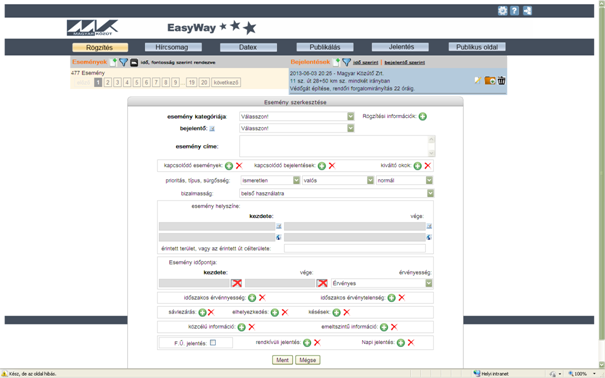Screen dimensions: 605x378
Task: Clear event end date (vége) red X
Action: 322,283
